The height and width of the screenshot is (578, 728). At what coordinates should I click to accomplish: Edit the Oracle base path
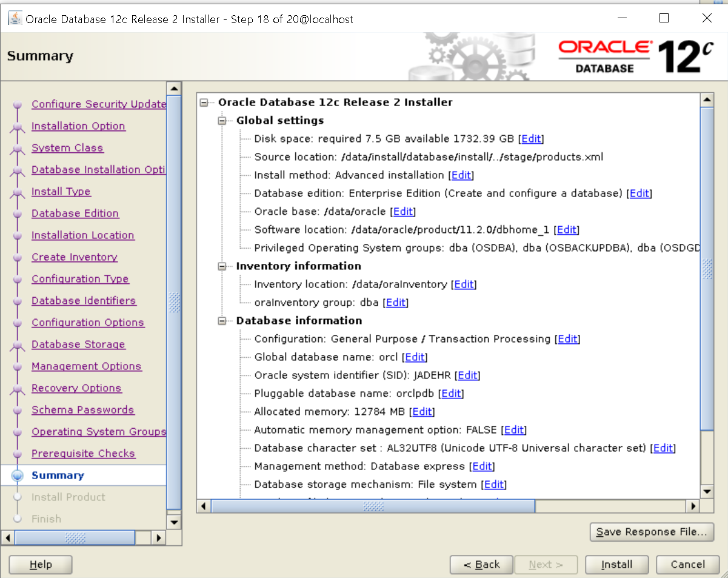tap(403, 212)
